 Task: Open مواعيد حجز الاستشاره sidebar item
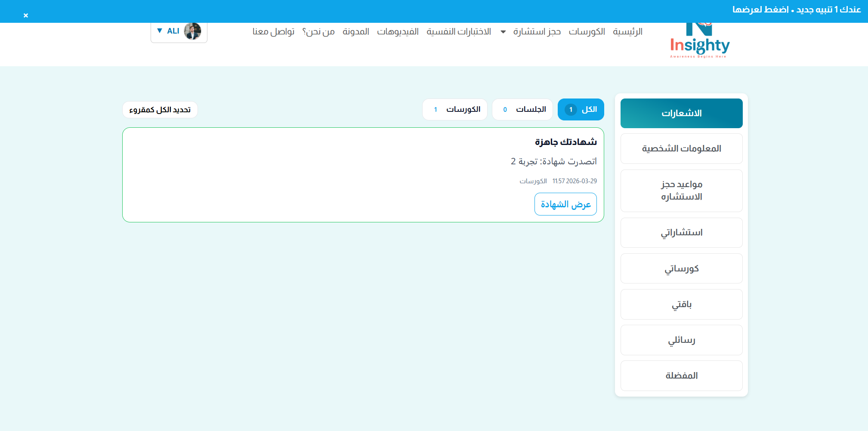pyautogui.click(x=681, y=191)
